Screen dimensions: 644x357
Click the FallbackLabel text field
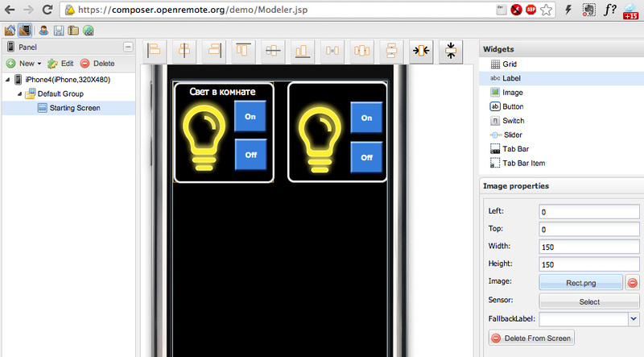coord(584,319)
